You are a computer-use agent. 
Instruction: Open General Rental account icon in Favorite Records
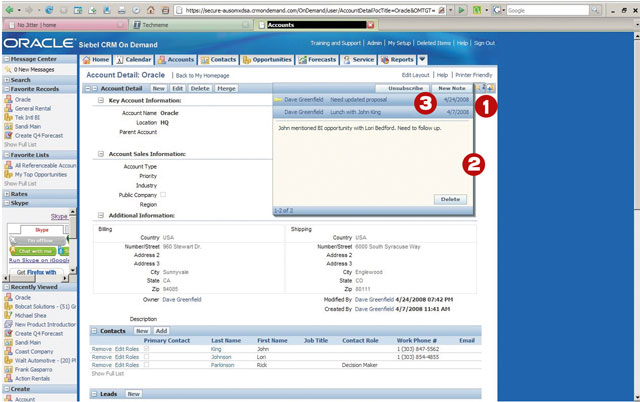tap(8, 108)
